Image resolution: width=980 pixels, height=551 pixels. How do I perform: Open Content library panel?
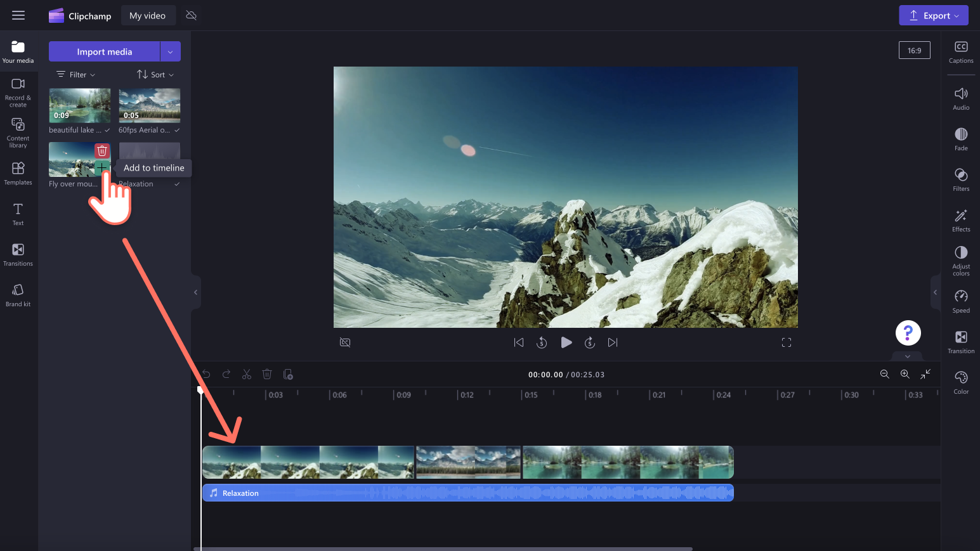coord(18,133)
